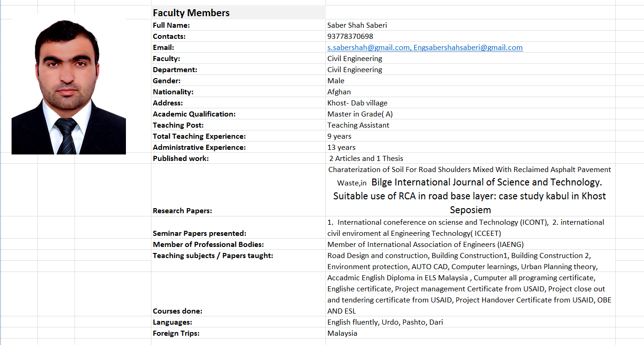Click the "Department:" label cell
The height and width of the screenshot is (345, 644).
(x=238, y=69)
